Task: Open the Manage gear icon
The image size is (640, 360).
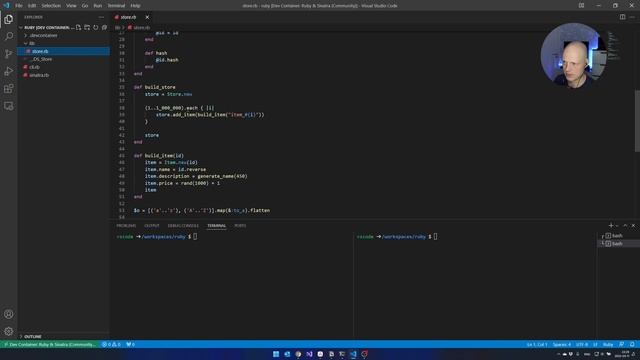Action: point(9,331)
